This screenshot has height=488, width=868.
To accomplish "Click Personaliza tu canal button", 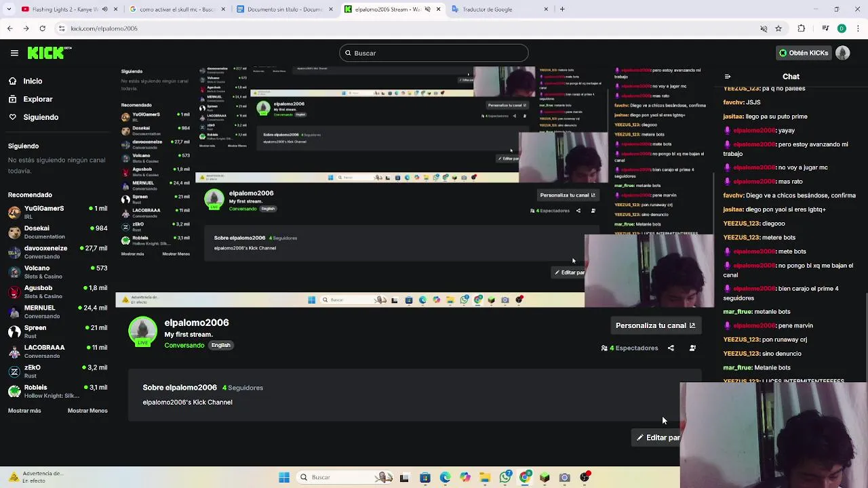I will click(x=655, y=325).
